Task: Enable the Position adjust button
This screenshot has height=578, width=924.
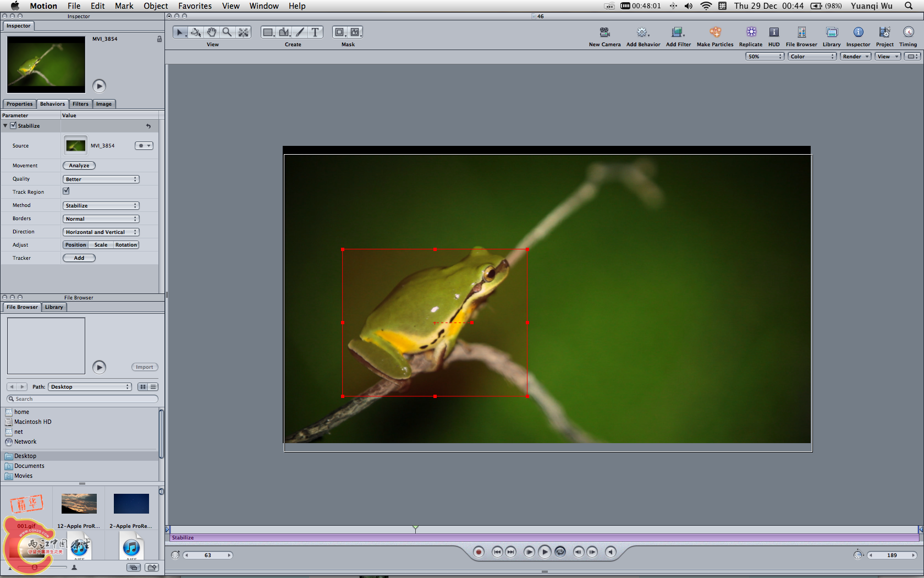Action: click(x=75, y=245)
